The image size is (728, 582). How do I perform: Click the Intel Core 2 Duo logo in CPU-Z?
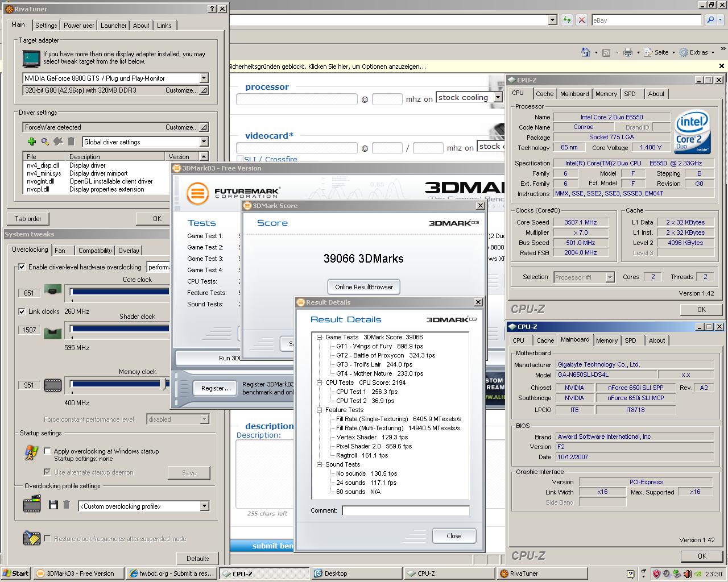pos(692,133)
